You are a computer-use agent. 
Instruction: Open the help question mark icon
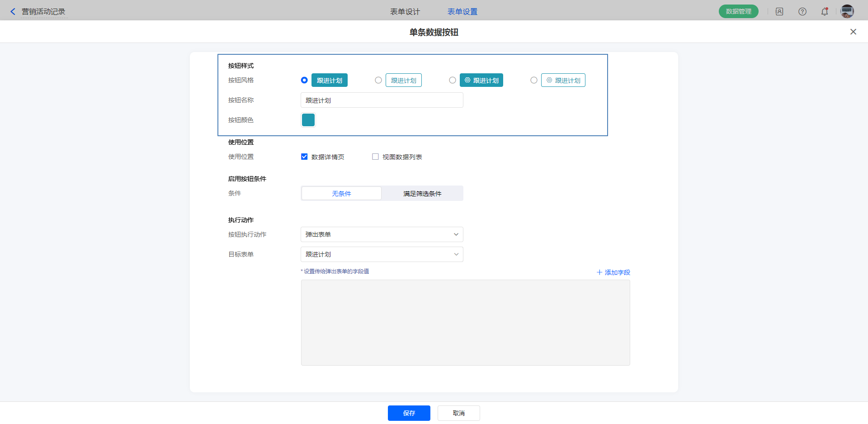802,12
